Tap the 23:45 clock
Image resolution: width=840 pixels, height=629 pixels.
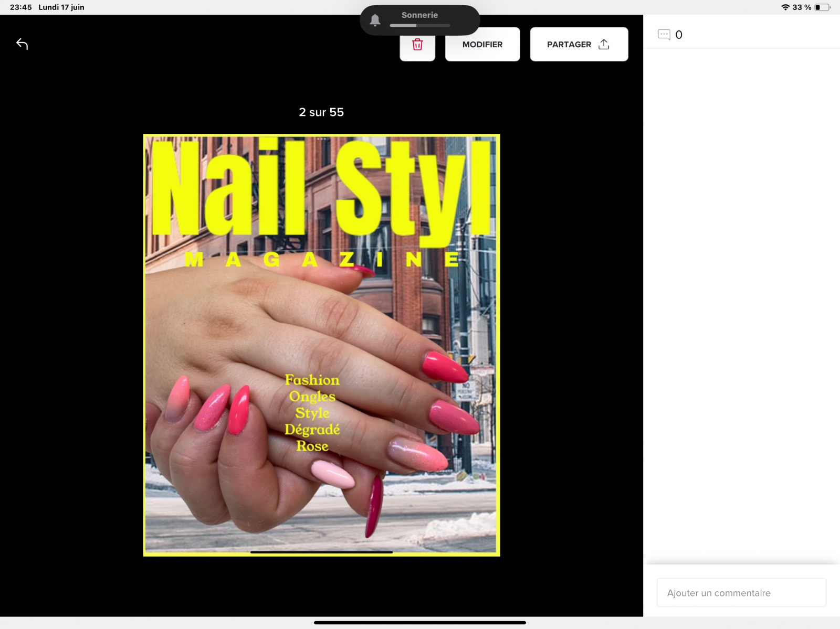tap(21, 7)
